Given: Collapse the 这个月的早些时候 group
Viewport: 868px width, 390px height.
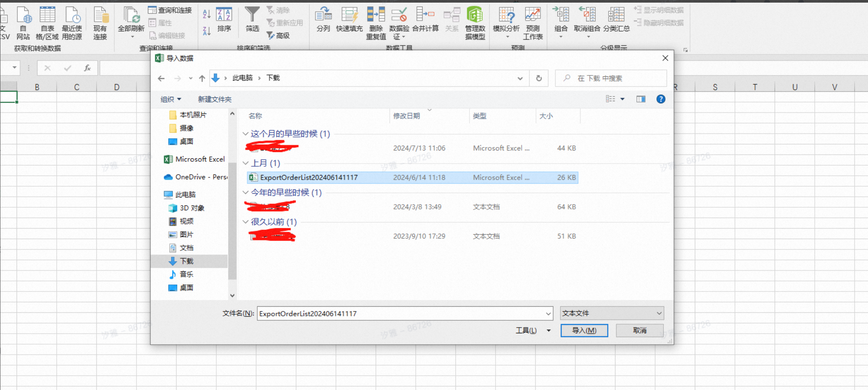Looking at the screenshot, I should point(246,134).
